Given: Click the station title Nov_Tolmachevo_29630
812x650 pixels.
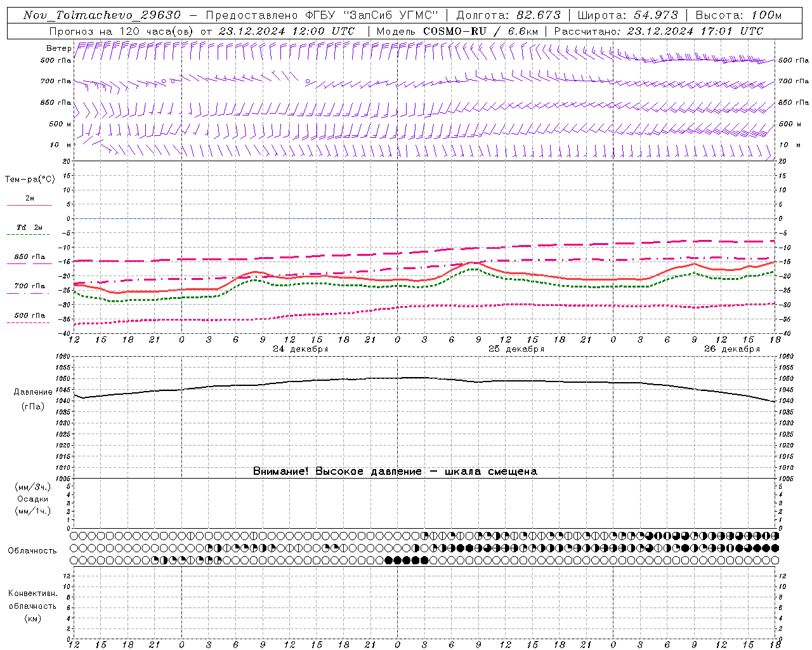Looking at the screenshot, I should click(102, 15).
